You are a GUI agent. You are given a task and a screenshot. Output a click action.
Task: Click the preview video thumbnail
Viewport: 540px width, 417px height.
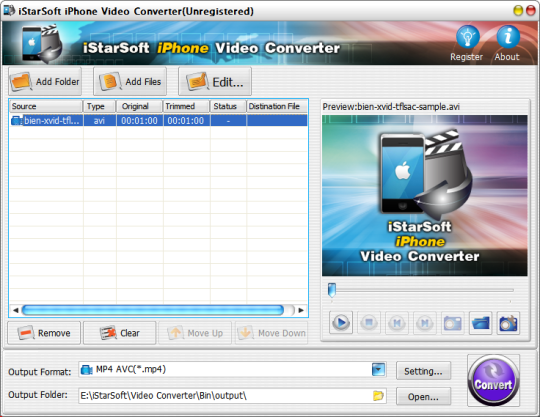[x=425, y=196]
